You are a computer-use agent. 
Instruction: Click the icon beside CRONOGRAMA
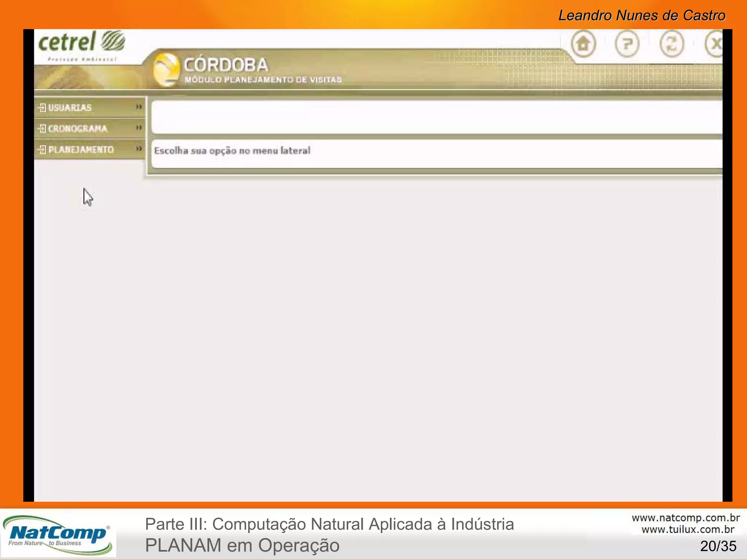[42, 128]
